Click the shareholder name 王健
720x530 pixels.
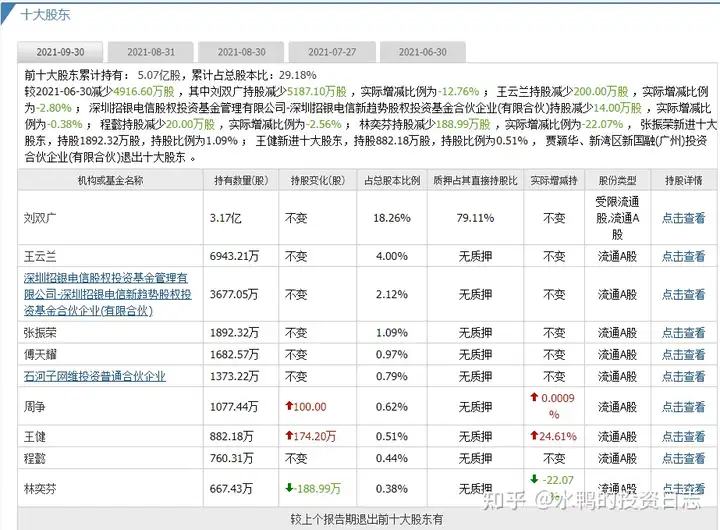[34, 436]
